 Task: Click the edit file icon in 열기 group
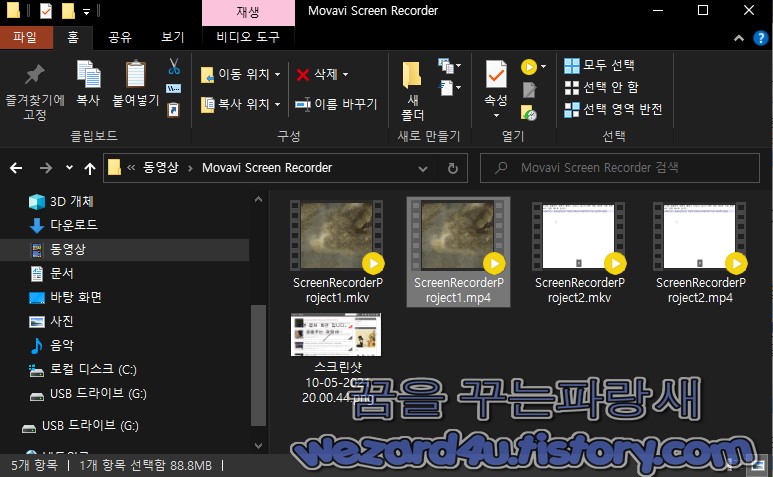(529, 90)
